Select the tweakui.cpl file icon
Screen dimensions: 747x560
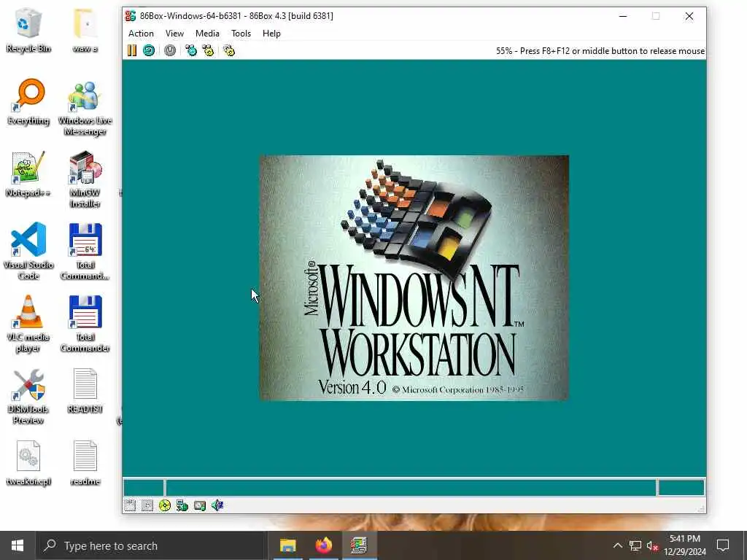(x=28, y=463)
